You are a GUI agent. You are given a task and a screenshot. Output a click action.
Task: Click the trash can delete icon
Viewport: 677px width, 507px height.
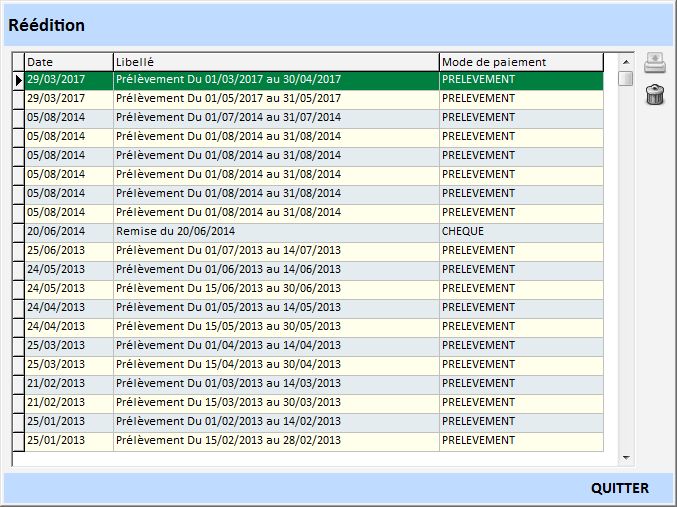pyautogui.click(x=654, y=95)
